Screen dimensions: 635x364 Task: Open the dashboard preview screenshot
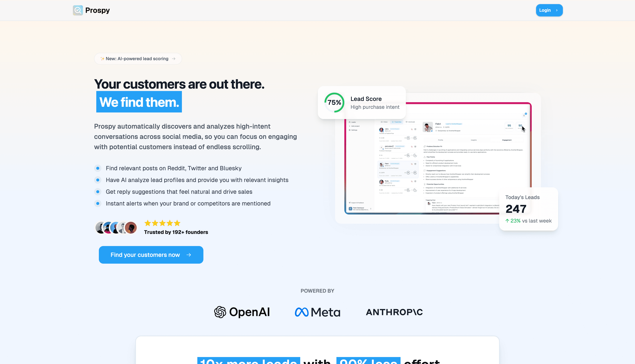click(x=438, y=158)
